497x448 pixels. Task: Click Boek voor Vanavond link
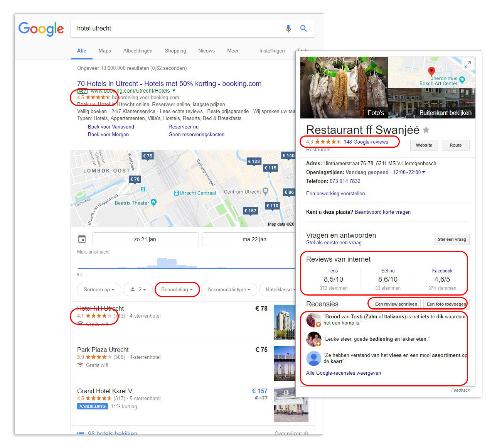(x=111, y=127)
